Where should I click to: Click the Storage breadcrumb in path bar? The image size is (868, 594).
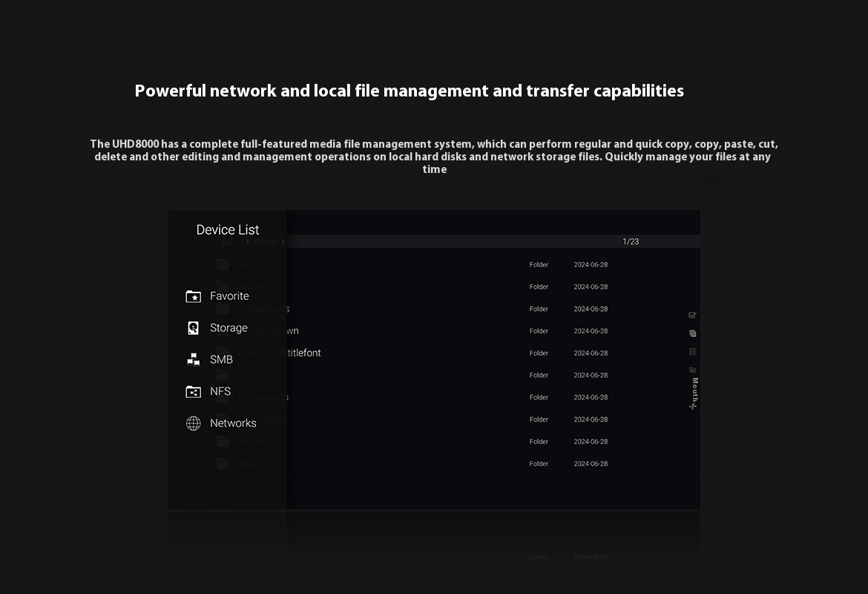266,241
